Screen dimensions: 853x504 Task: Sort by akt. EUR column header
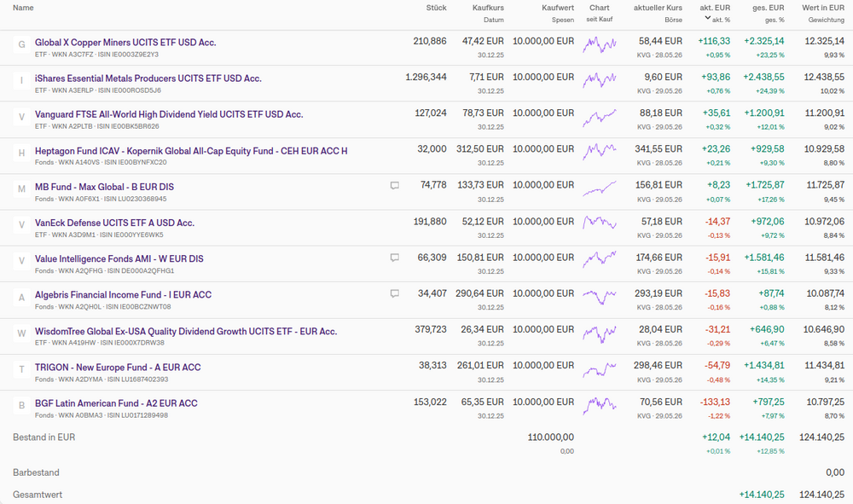(x=715, y=8)
